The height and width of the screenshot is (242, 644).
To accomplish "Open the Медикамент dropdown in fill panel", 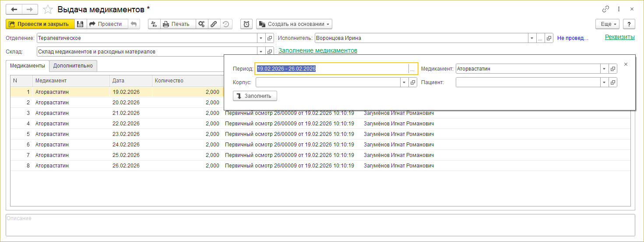I will (604, 69).
